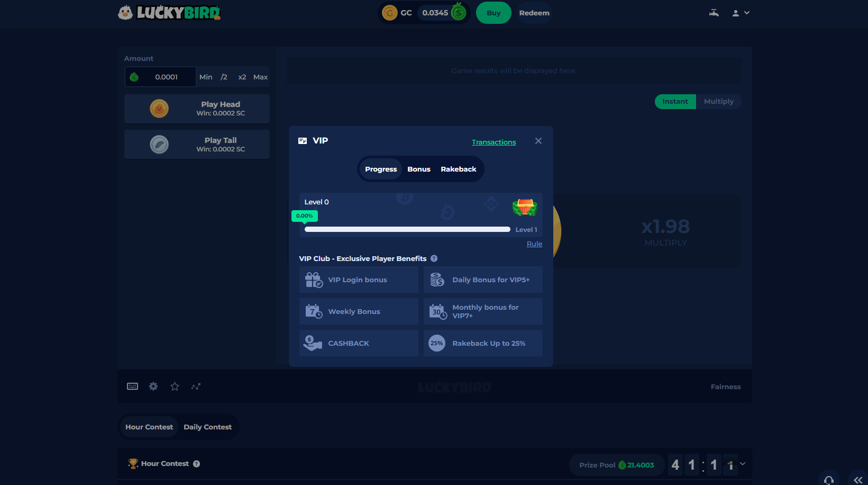Open Daily Bonus for VIP5+ benefit
The image size is (868, 485).
[x=483, y=280]
